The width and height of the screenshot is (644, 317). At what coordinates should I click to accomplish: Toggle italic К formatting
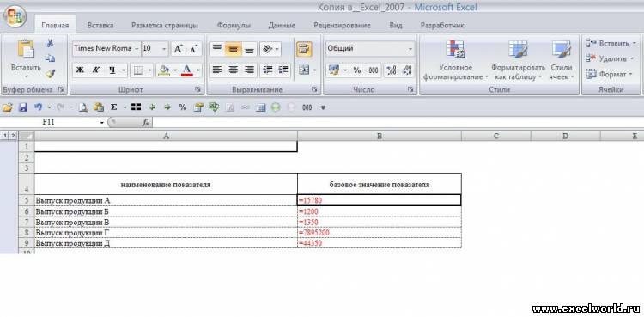pyautogui.click(x=95, y=70)
